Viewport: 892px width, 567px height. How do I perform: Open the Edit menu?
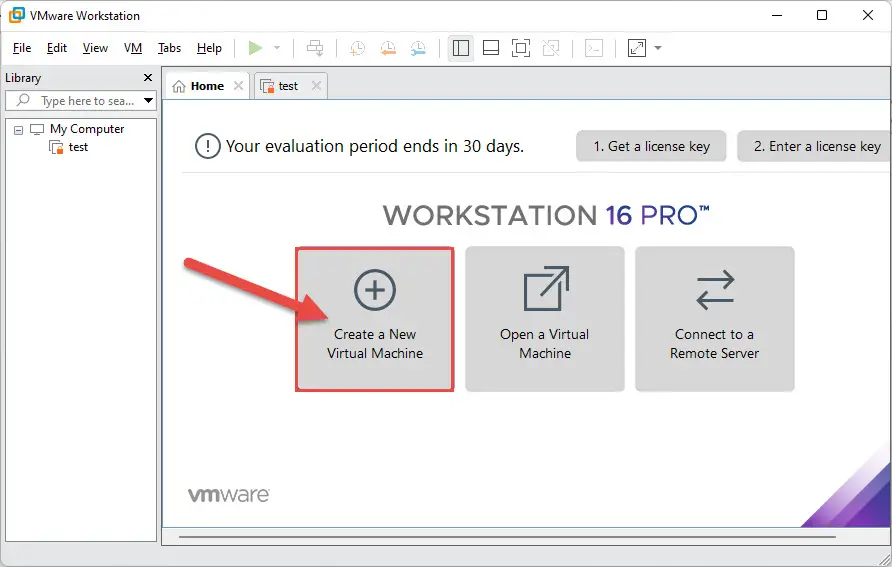point(56,48)
